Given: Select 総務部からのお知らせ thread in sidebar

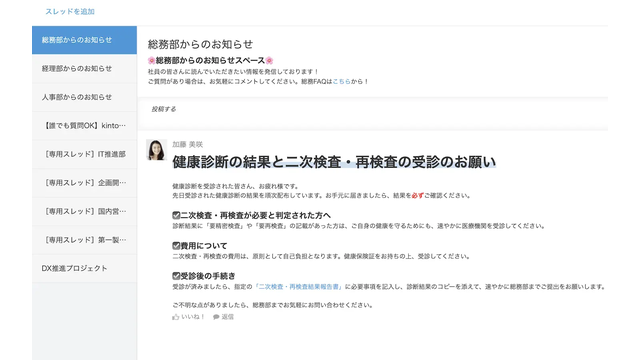Looking at the screenshot, I should [84, 40].
